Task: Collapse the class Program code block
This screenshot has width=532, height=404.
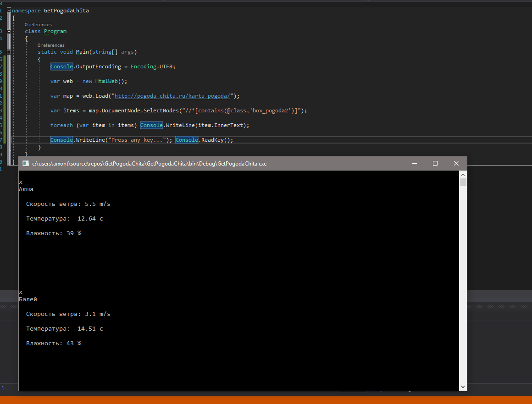Action: (x=9, y=31)
